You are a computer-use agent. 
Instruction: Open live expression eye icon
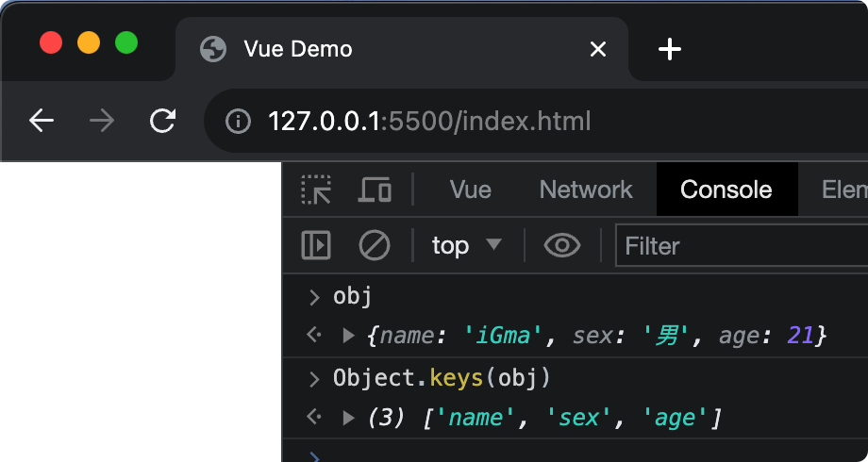562,246
